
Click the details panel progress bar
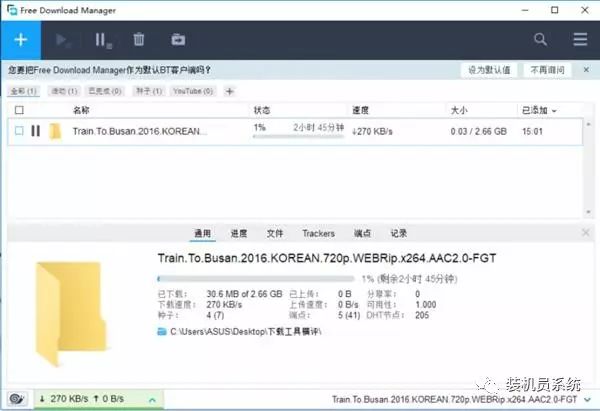pos(256,279)
